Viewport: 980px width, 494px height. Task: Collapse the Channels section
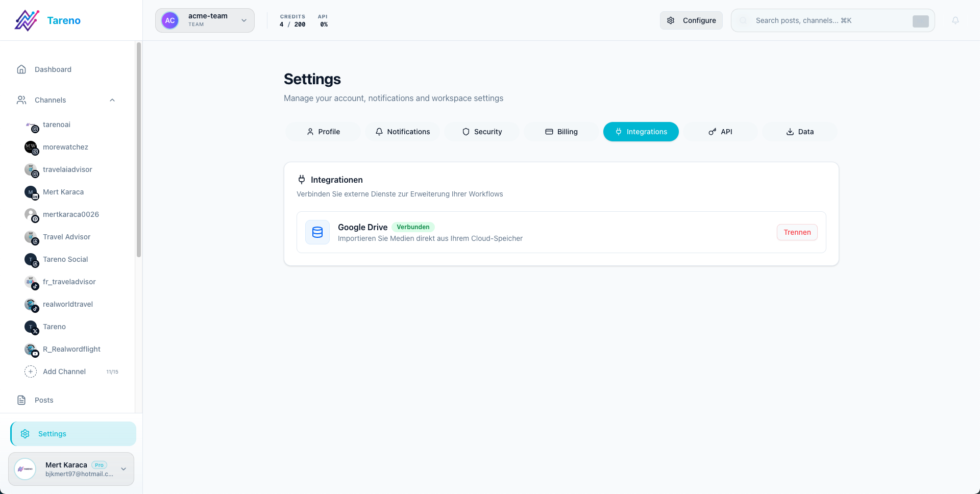(x=112, y=100)
